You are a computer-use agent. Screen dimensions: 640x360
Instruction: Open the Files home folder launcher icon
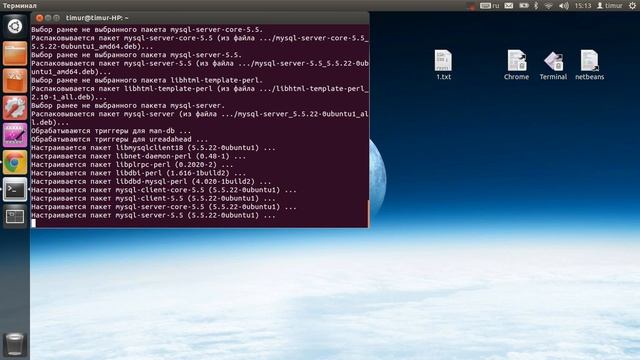pos(15,53)
